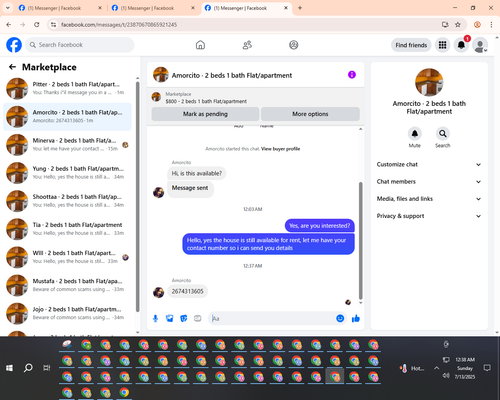Open Pitter conversation in the list
Viewport: 500px width, 400px height.
pos(67,89)
